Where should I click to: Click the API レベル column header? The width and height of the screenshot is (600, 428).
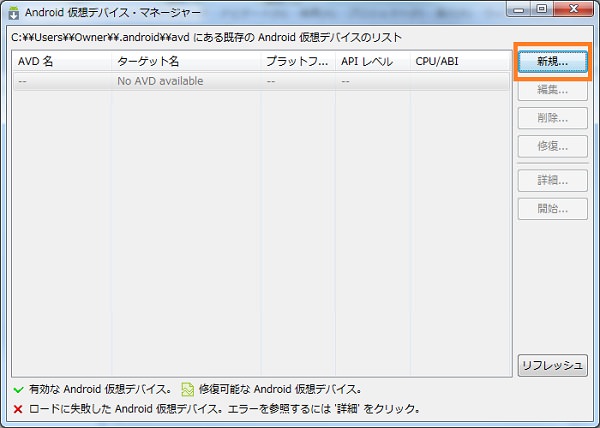click(x=373, y=61)
